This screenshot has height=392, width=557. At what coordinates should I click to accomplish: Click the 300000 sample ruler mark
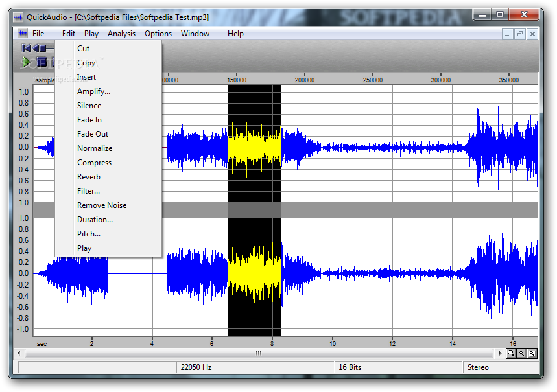coord(441,80)
